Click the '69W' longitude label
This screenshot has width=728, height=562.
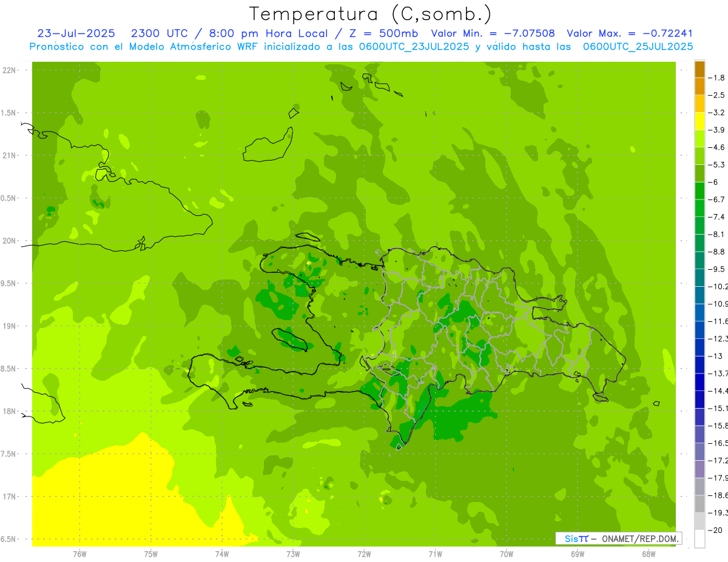coord(578,554)
